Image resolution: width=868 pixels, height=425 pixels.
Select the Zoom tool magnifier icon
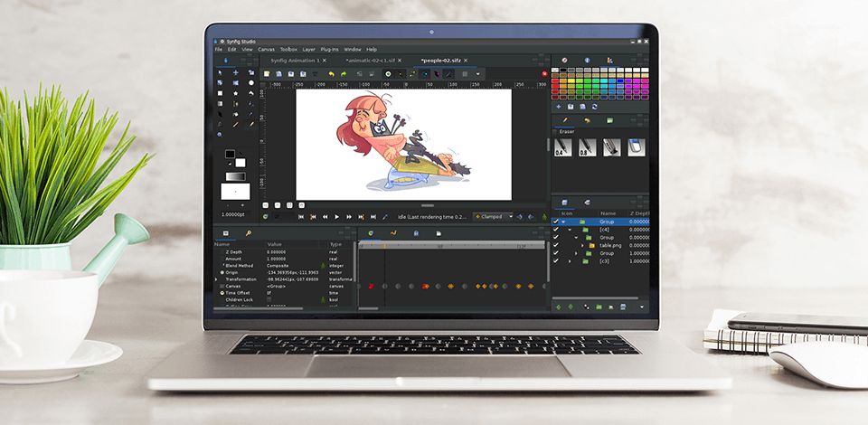pos(221,134)
